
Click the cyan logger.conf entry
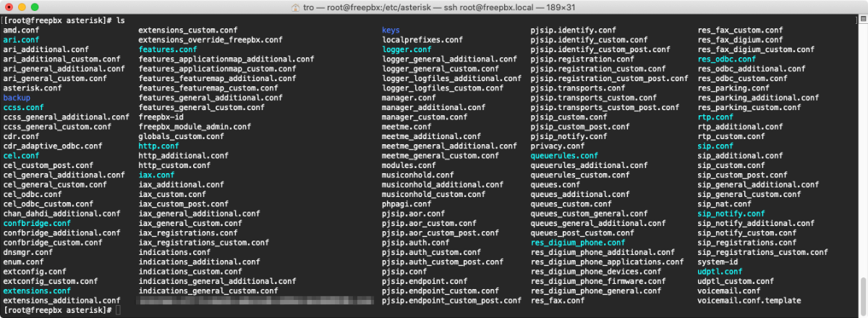pos(407,49)
